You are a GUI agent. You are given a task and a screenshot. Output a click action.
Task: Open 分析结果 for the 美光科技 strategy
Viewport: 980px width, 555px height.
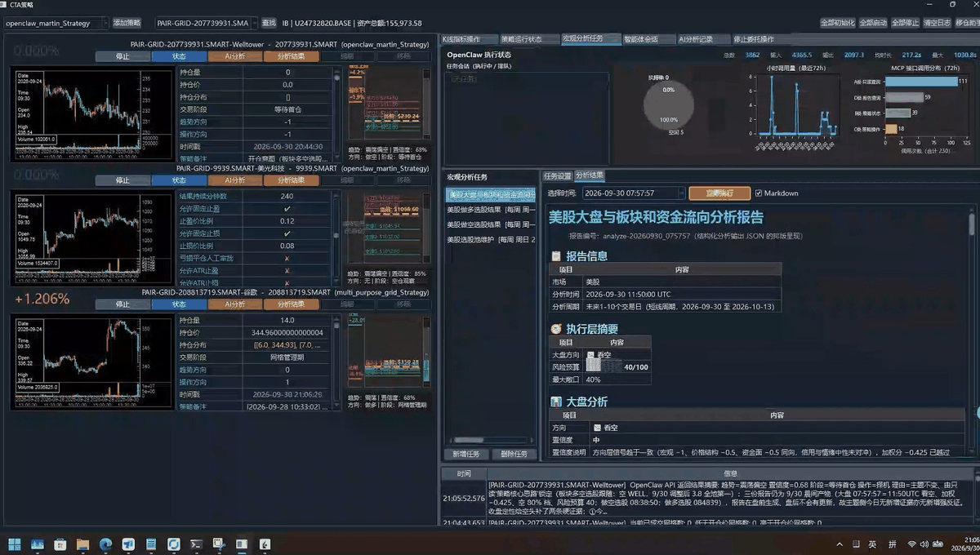click(x=292, y=180)
